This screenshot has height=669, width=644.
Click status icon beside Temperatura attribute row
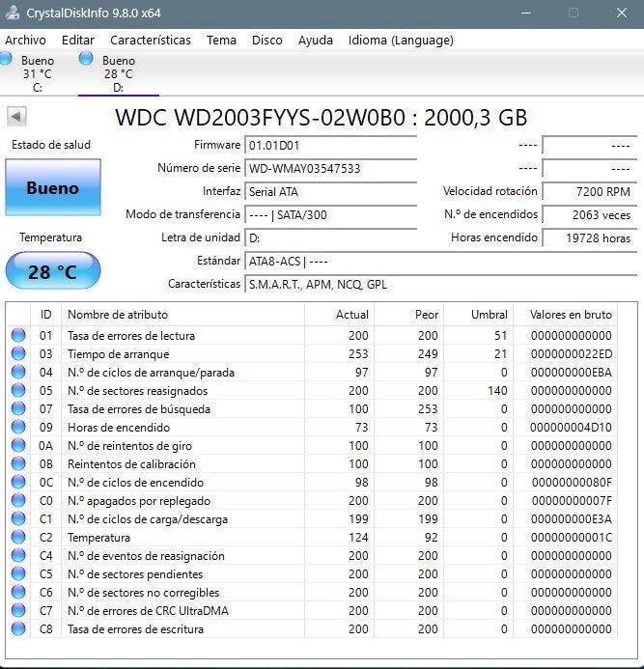point(18,537)
